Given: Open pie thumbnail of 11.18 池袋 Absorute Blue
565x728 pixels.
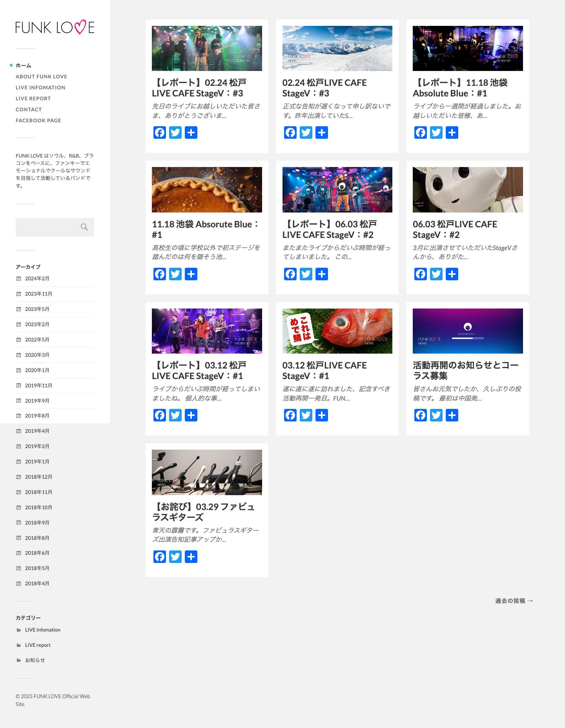Looking at the screenshot, I should click(x=207, y=190).
